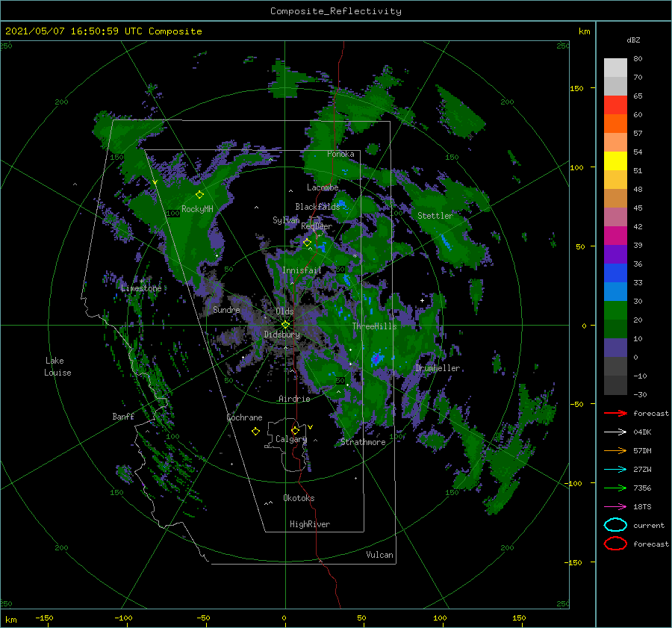This screenshot has height=628, width=672.
Task: Click the Vulcan label
Action: 380,555
